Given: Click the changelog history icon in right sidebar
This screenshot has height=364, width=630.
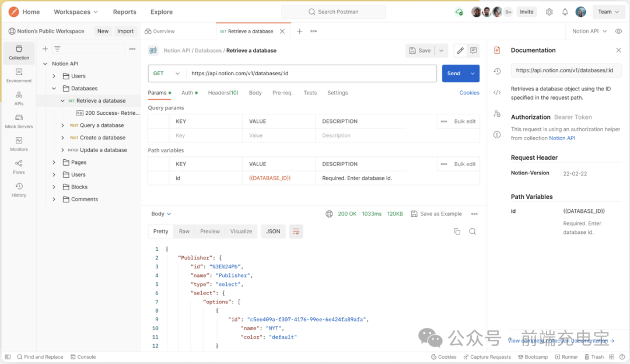Looking at the screenshot, I should pos(497,71).
